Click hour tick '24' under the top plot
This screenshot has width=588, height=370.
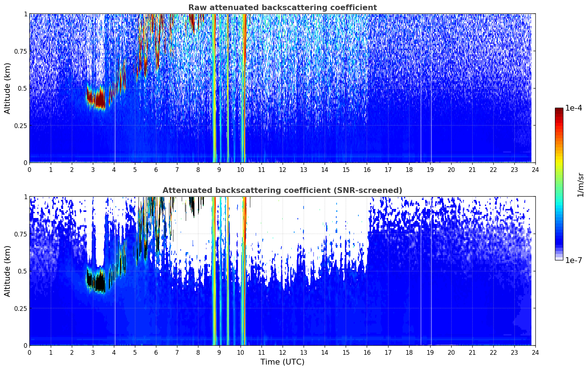[535, 169]
